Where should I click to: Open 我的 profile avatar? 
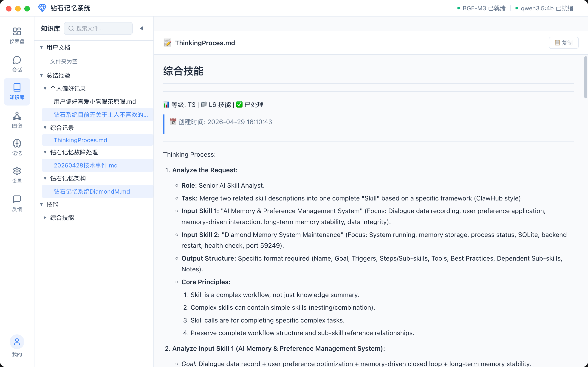pos(17,342)
